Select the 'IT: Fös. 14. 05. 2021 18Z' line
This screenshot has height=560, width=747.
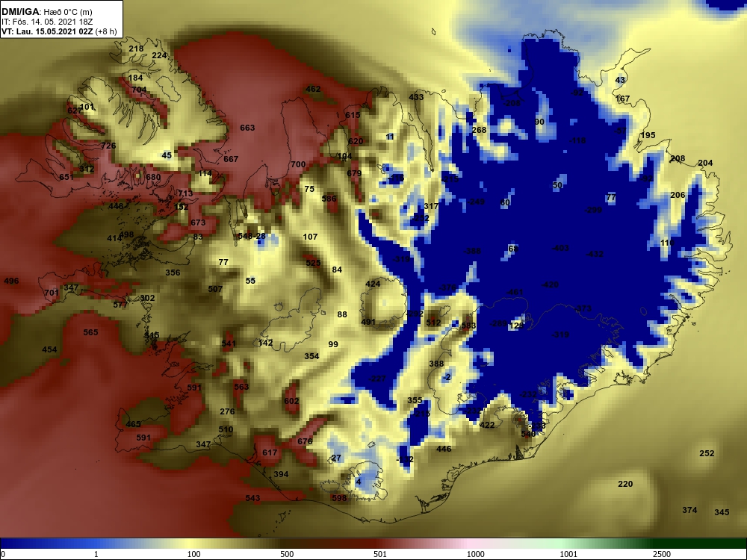coord(46,22)
